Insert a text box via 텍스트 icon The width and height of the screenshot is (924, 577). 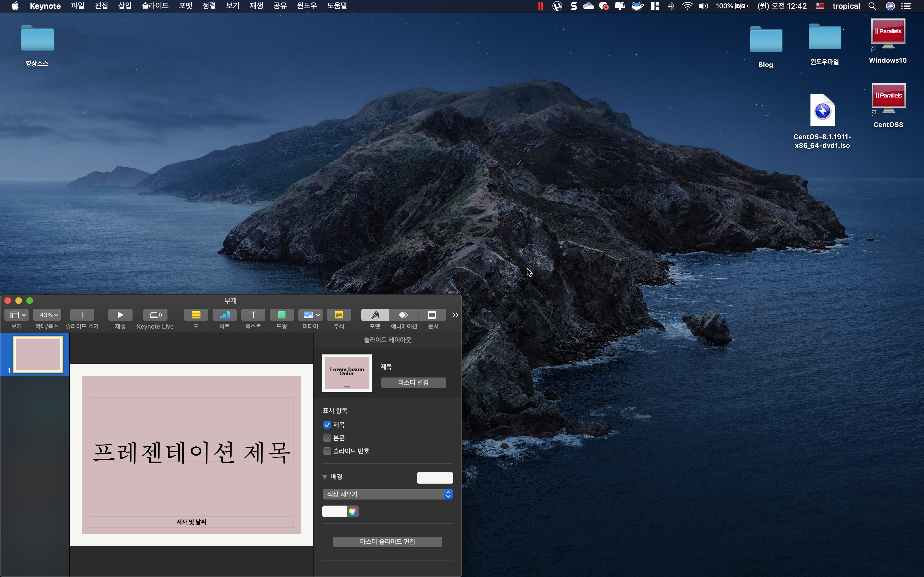tap(253, 315)
